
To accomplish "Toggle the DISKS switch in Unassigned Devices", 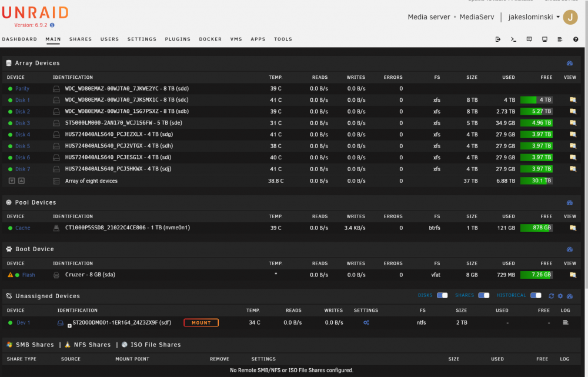I will pyautogui.click(x=443, y=296).
